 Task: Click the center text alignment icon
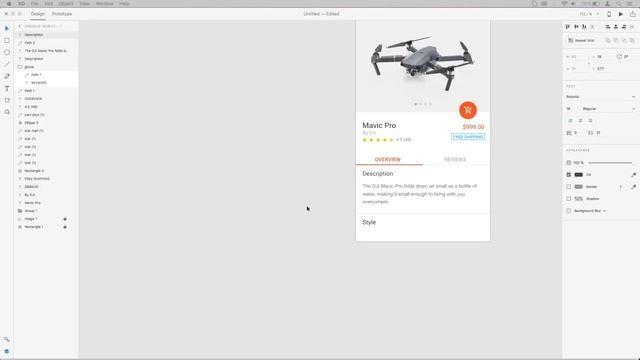(580, 121)
